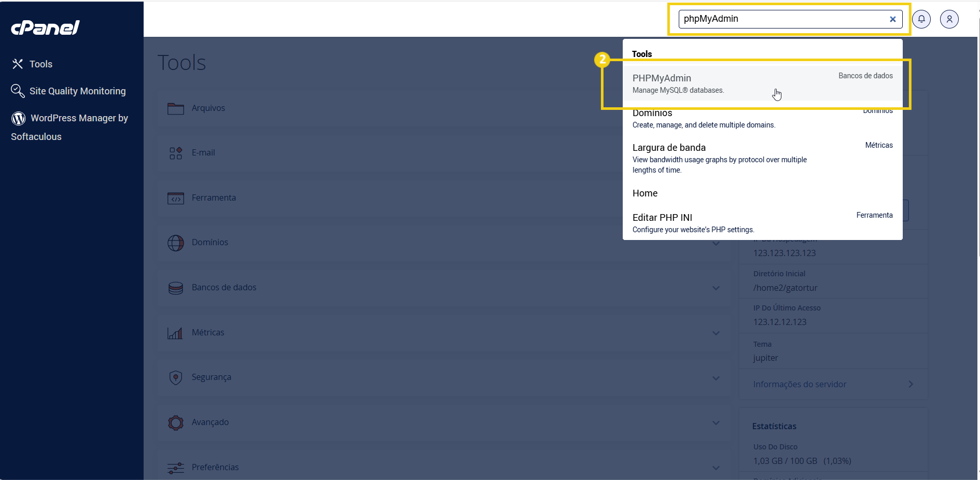The width and height of the screenshot is (980, 480).
Task: Expand the Avançado section chevron
Action: [x=716, y=422]
